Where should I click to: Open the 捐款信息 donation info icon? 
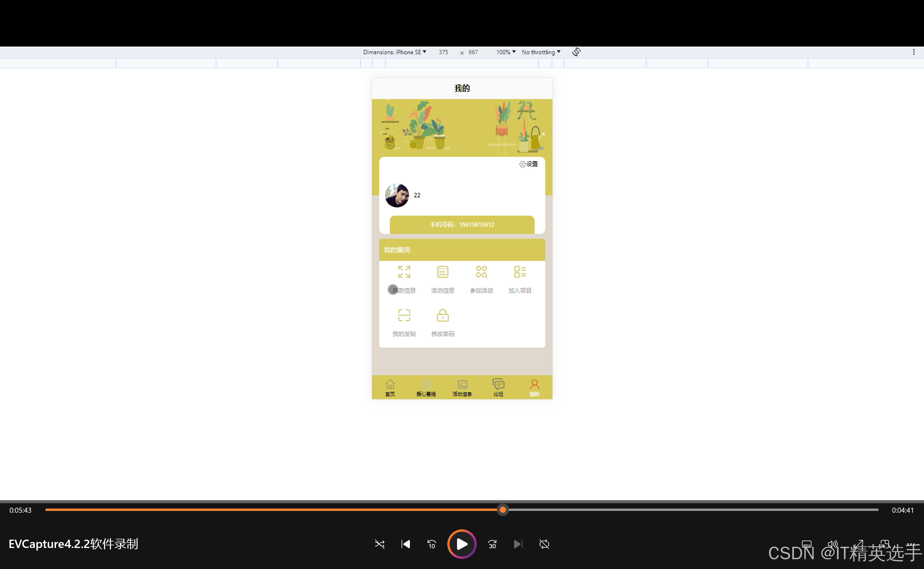tap(404, 272)
